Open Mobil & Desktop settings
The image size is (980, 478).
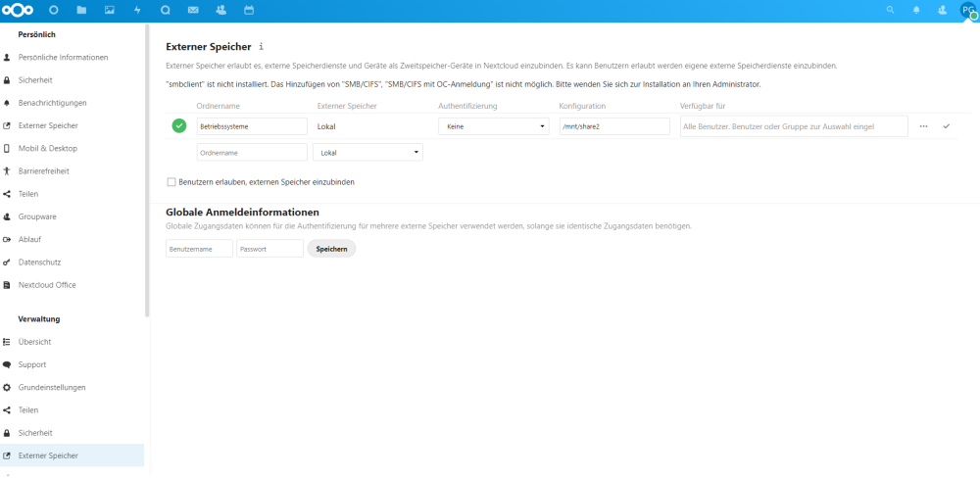(x=47, y=148)
